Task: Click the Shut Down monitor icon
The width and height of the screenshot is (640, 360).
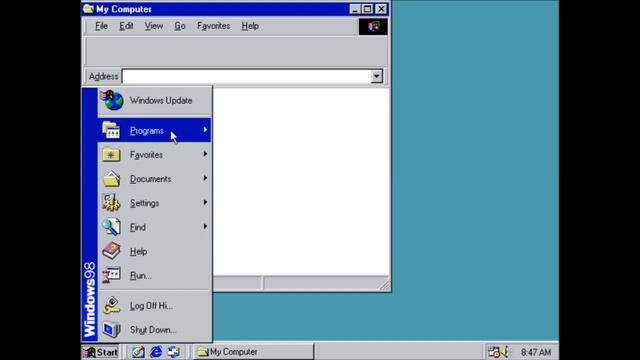Action: (111, 329)
